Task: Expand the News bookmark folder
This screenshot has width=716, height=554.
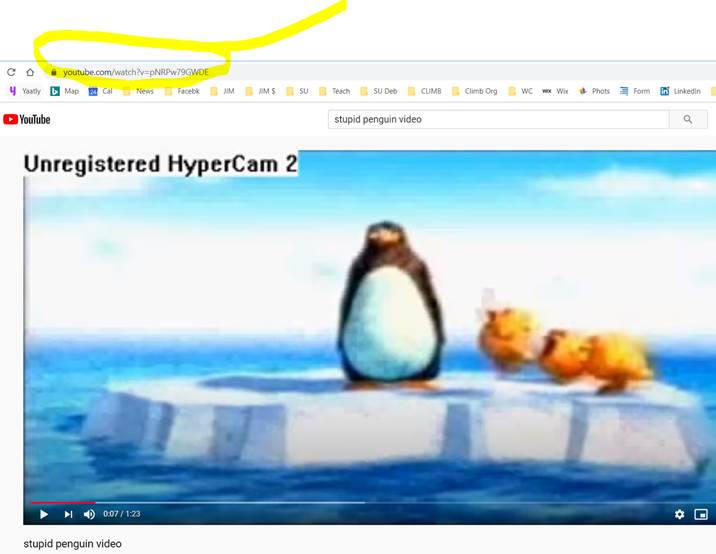Action: pos(139,91)
